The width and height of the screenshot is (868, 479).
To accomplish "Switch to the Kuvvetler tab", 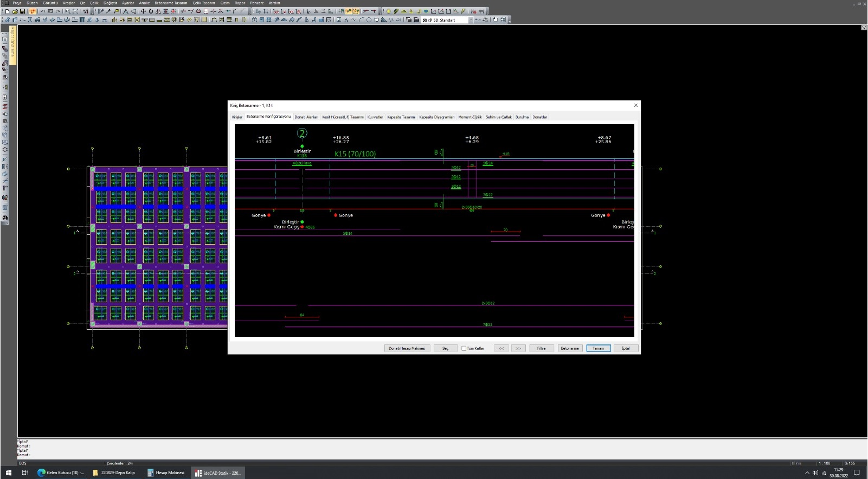I will click(375, 117).
